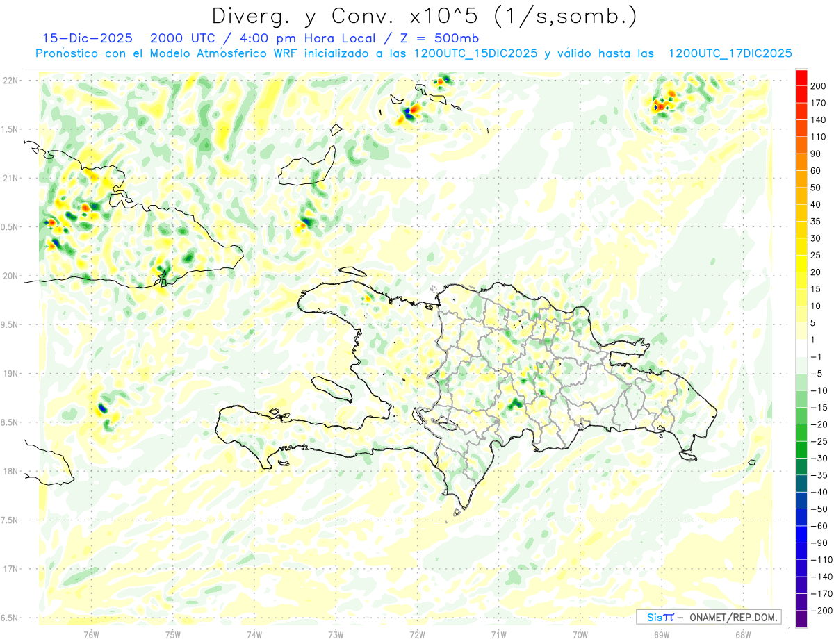Click the '-90' color scale value
Viewport: 834px width, 644px height.
pos(818,543)
